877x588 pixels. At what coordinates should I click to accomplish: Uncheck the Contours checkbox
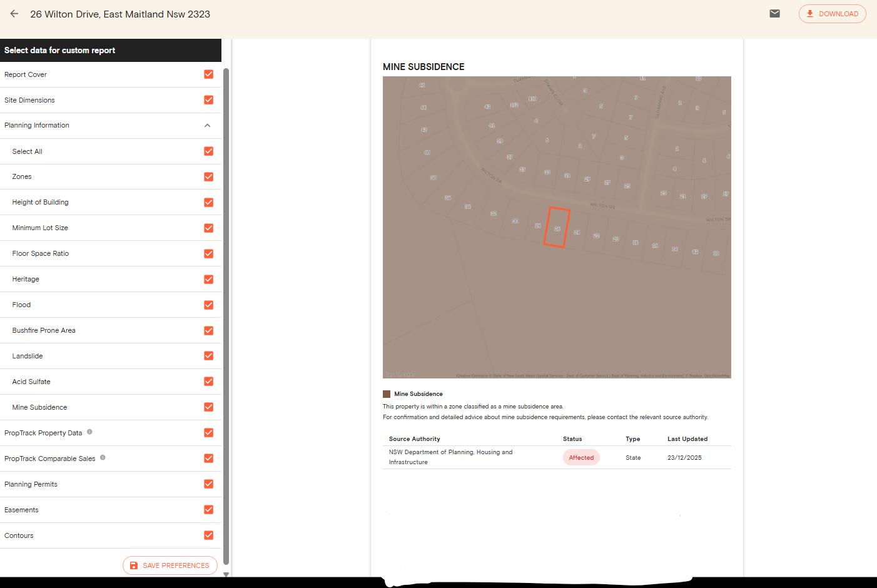(x=209, y=535)
